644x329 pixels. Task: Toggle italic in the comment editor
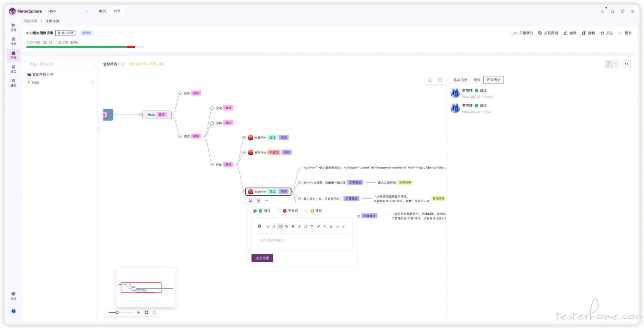(x=299, y=226)
